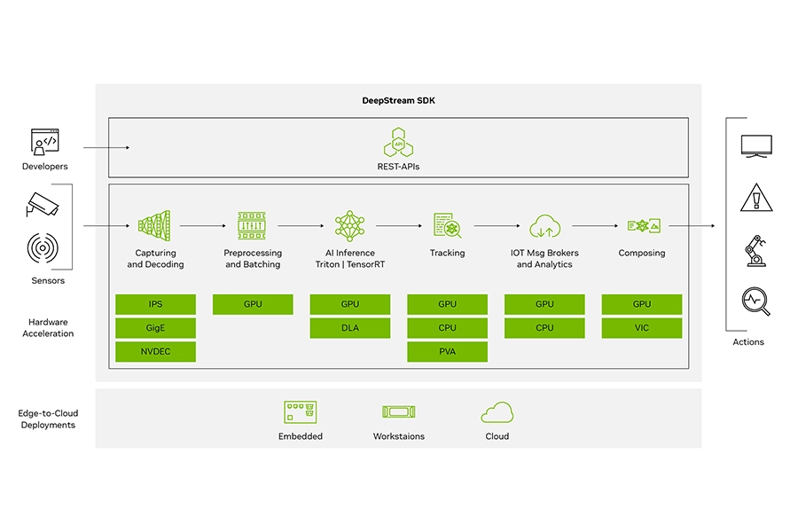Click GPU box under AI Inference
Screen dimensions: 798x532
pyautogui.click(x=350, y=304)
